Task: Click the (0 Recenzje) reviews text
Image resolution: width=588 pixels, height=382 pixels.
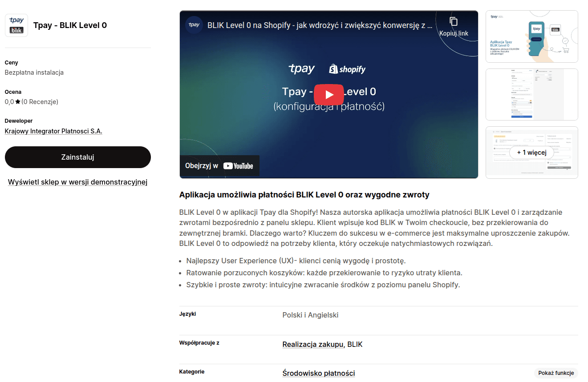Action: [40, 102]
